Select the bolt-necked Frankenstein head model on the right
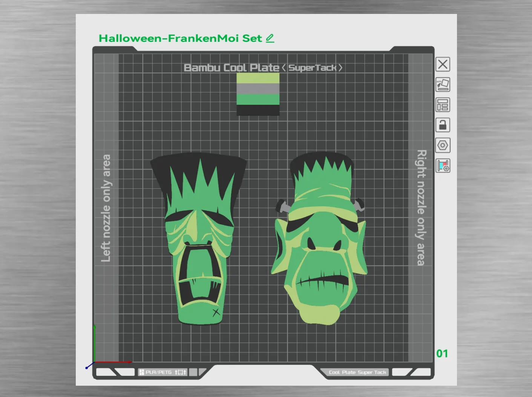 pos(319,238)
